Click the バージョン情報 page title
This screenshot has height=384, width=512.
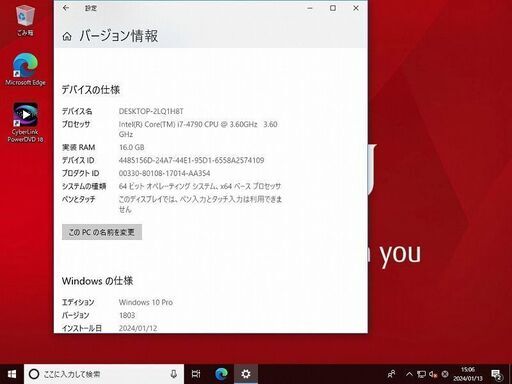(119, 36)
